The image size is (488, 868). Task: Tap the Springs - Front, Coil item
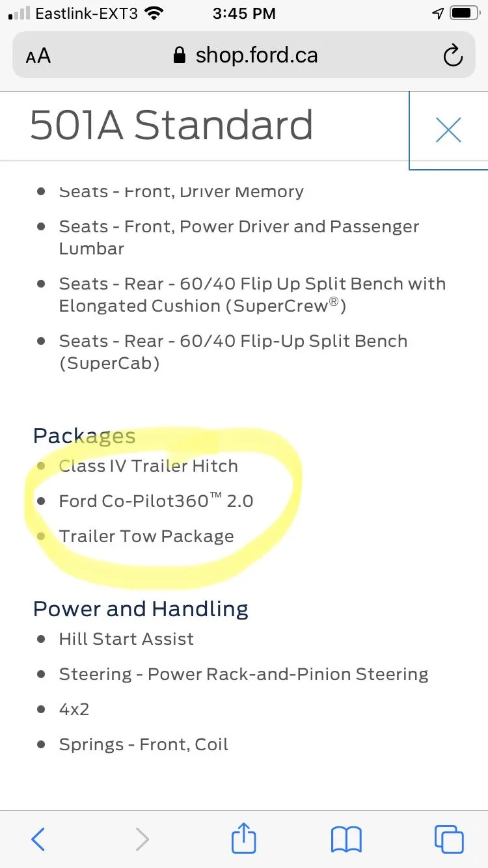coord(144,744)
